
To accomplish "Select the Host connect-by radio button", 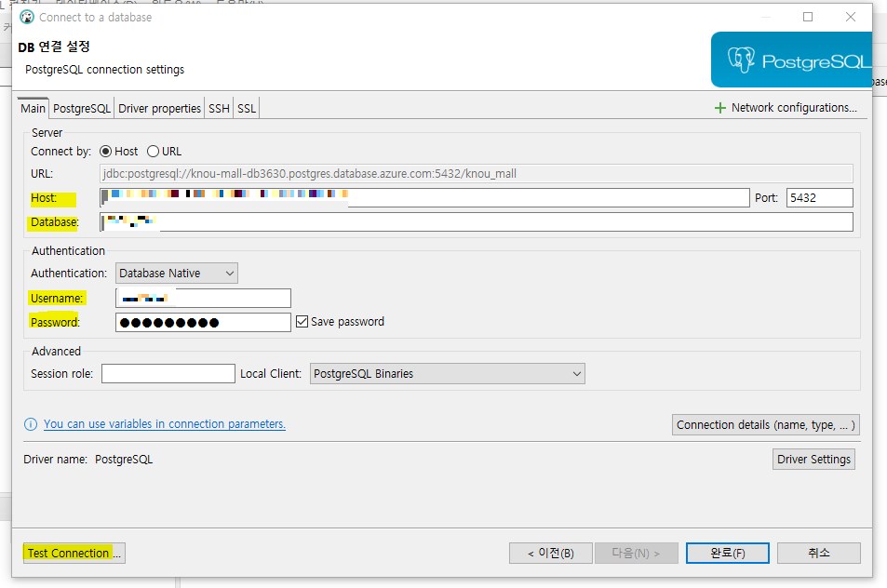I will [105, 152].
